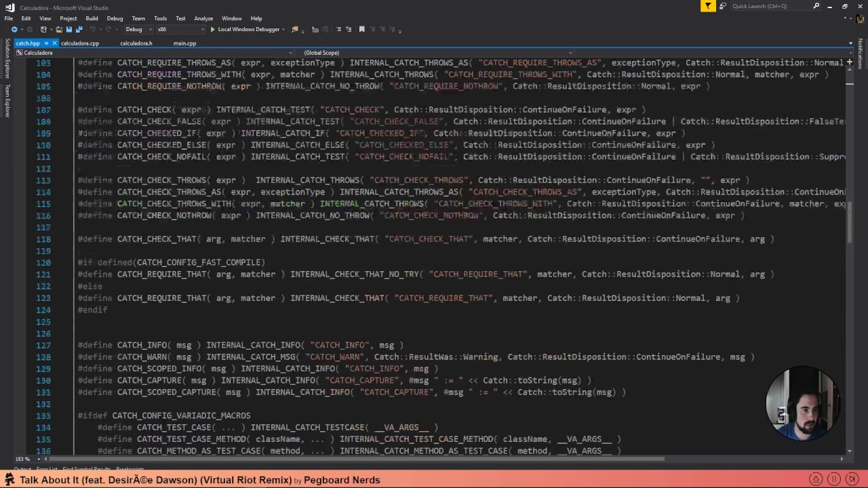
Task: Open the x86 platform dropdown
Action: click(x=180, y=30)
